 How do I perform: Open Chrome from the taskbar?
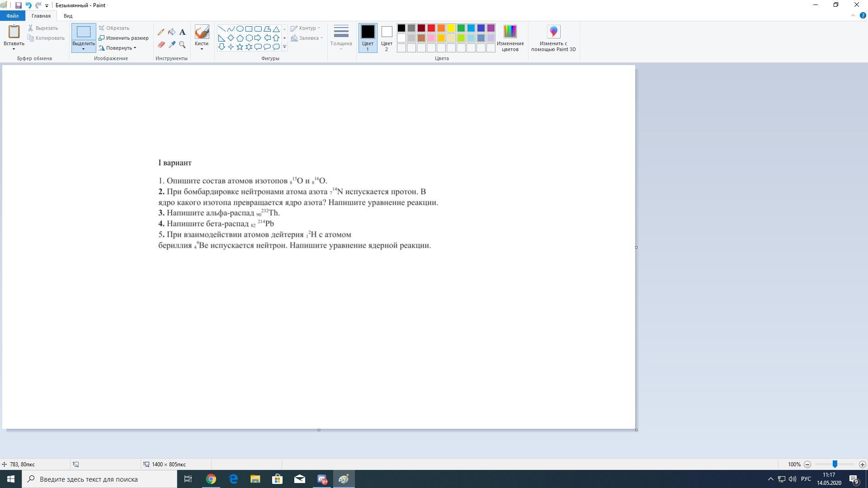tap(211, 479)
